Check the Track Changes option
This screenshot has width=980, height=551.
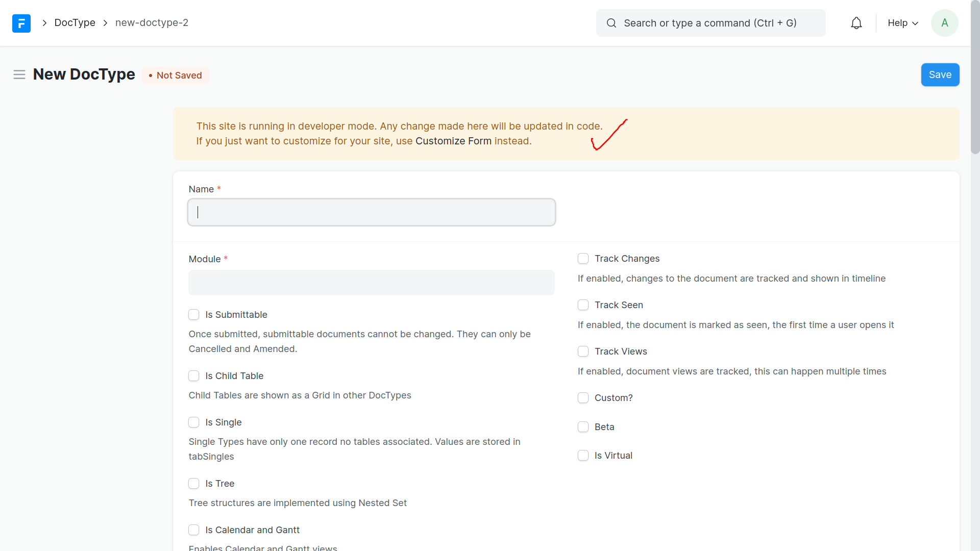(583, 259)
